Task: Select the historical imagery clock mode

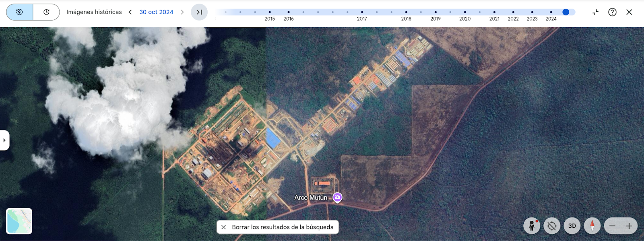Action: [x=19, y=12]
